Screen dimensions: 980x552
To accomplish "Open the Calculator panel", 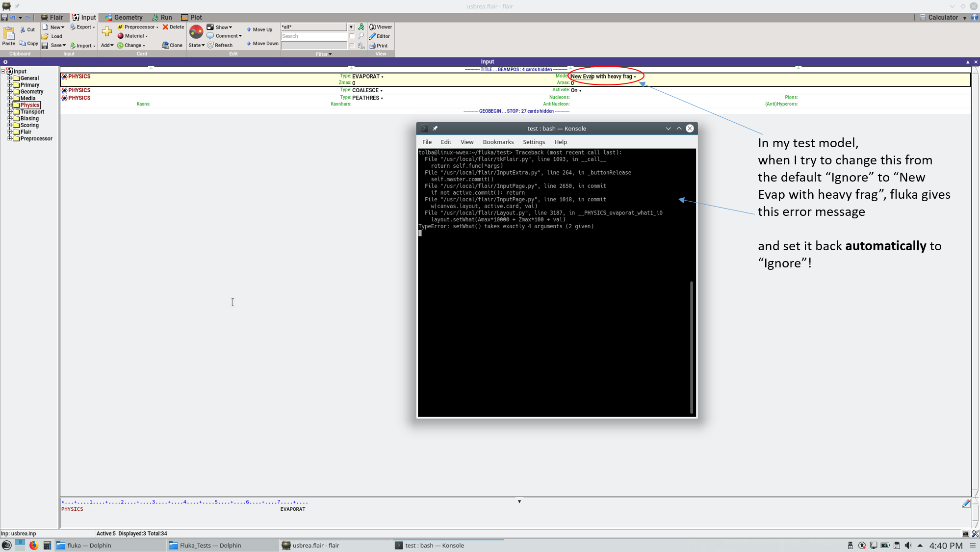I will click(939, 17).
